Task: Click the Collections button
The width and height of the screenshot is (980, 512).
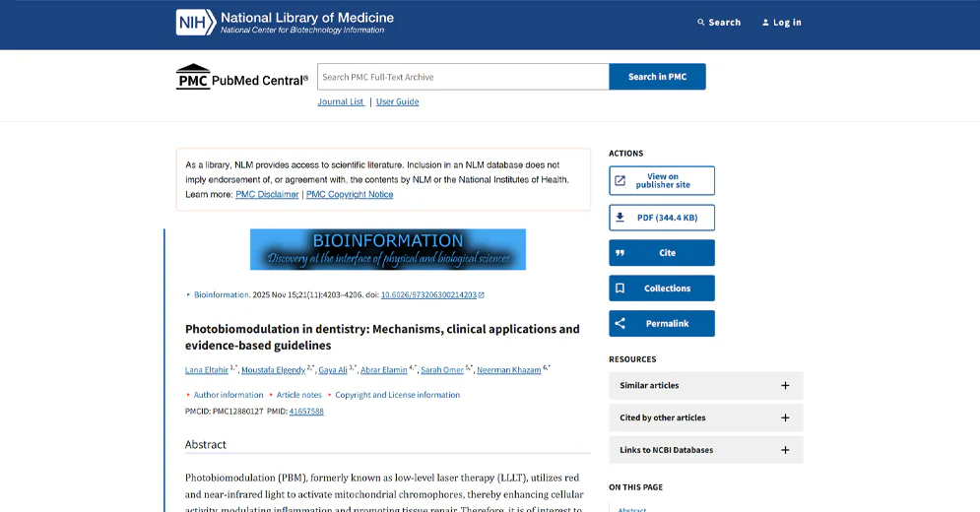Action: pyautogui.click(x=662, y=288)
